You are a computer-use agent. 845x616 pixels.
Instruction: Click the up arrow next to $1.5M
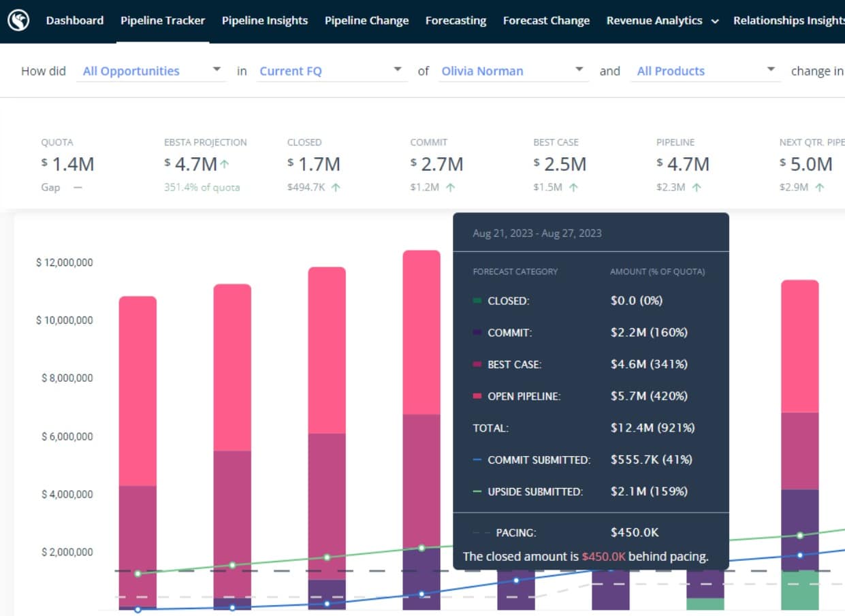pos(573,187)
